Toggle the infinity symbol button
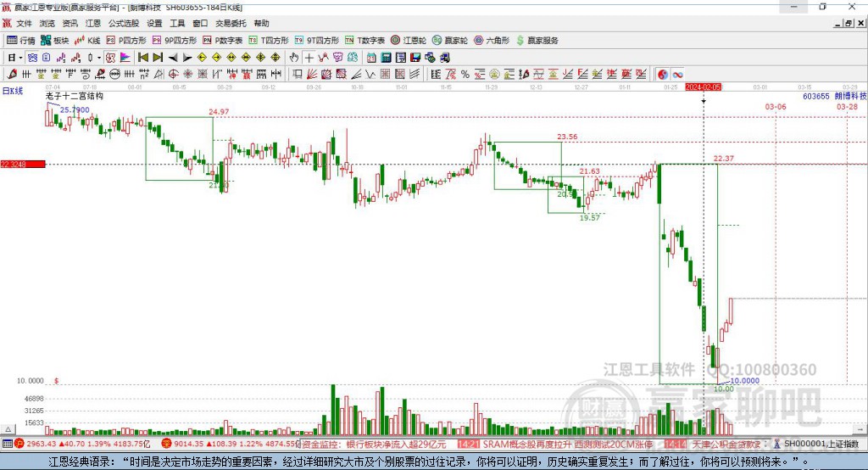The height and width of the screenshot is (470, 868). [677, 75]
